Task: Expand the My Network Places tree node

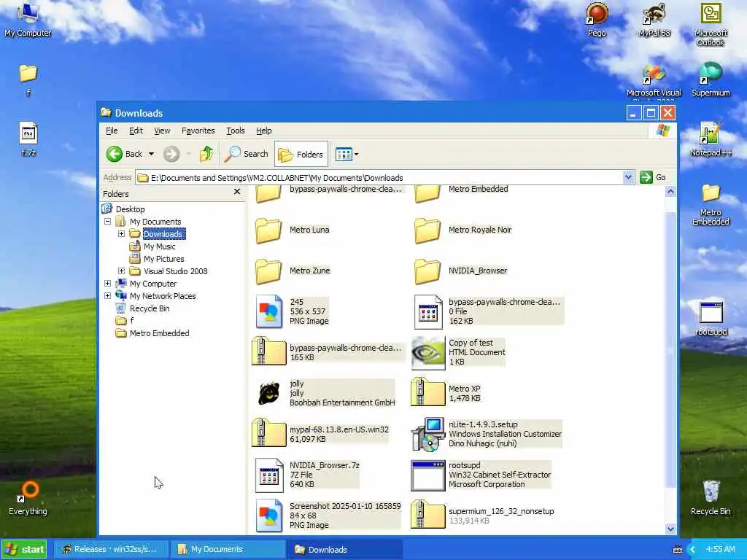Action: pyautogui.click(x=108, y=296)
